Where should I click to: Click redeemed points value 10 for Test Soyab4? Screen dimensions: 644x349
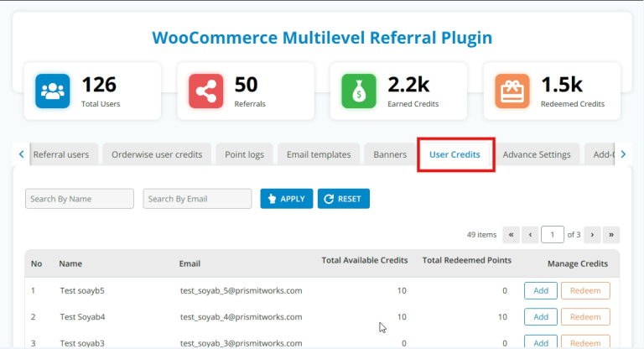[502, 317]
